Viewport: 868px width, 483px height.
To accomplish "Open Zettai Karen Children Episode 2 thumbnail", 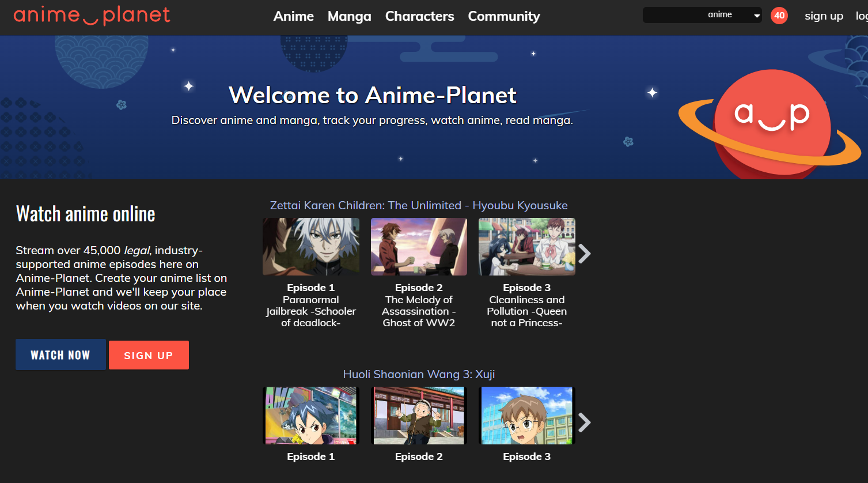I will 419,247.
